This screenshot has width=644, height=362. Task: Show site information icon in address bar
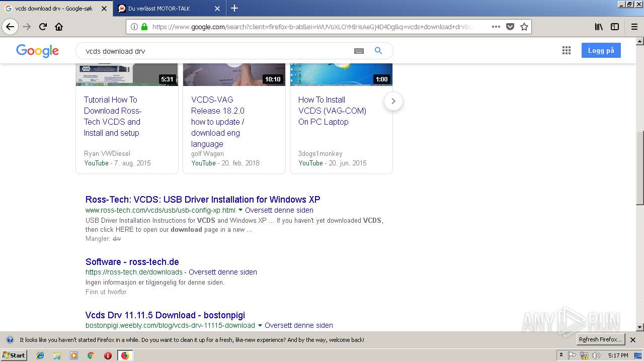point(134,27)
